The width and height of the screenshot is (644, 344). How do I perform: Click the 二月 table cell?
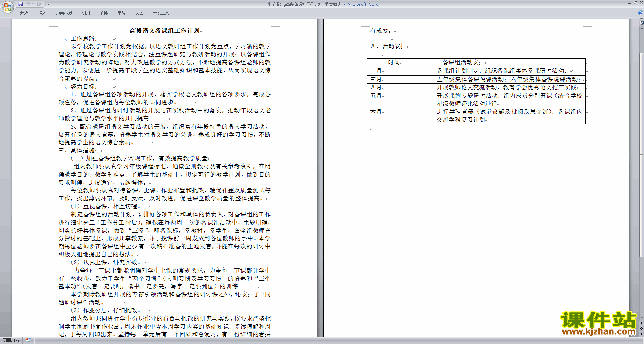coord(400,71)
